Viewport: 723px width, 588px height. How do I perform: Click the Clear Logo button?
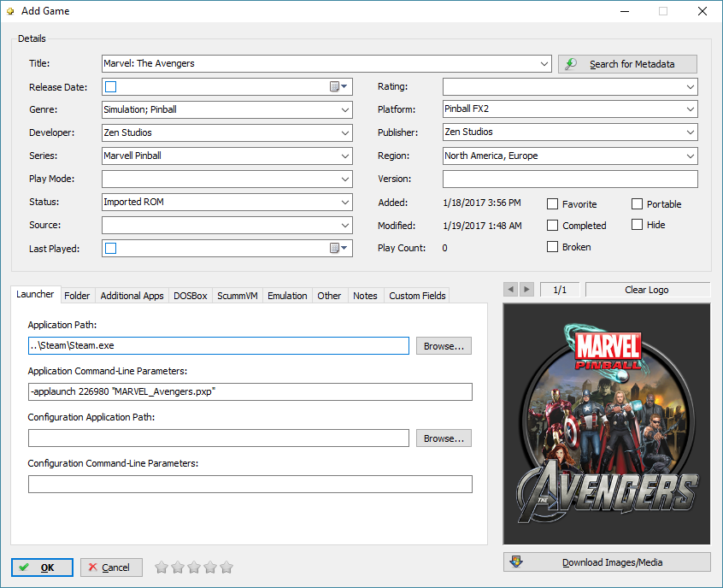pos(648,290)
